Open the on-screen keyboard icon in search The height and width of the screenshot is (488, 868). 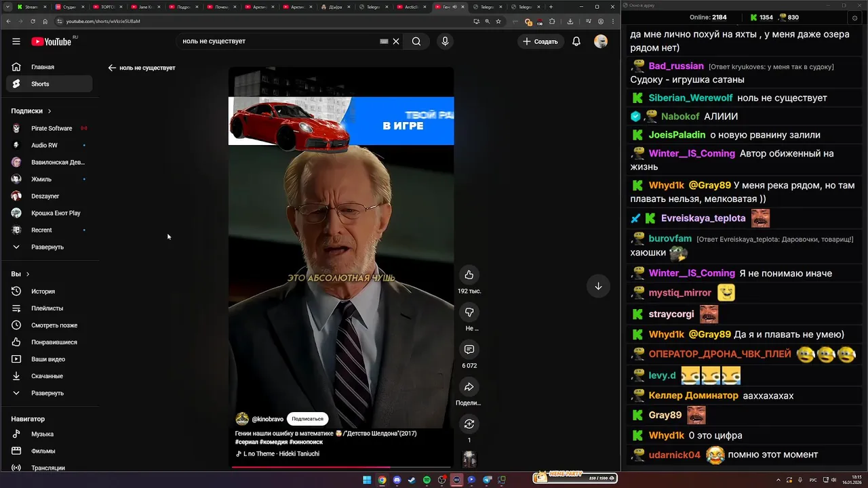tap(384, 41)
